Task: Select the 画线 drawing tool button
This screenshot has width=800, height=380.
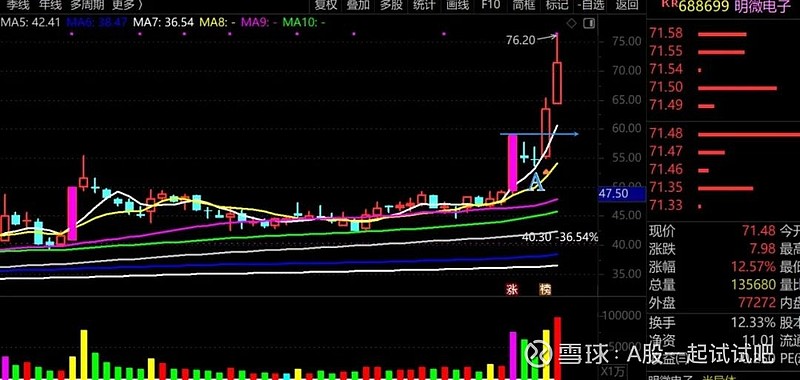Action: pos(457,5)
